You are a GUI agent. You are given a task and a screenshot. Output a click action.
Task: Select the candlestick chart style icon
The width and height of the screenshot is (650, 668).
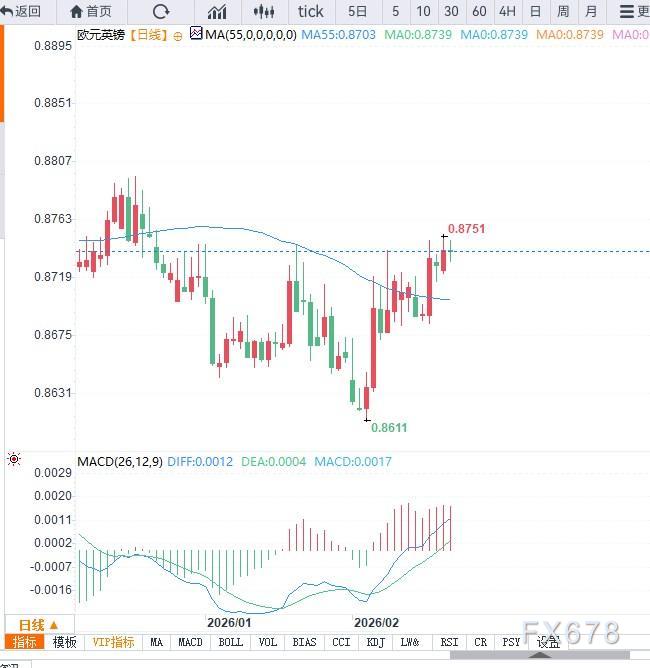(264, 11)
